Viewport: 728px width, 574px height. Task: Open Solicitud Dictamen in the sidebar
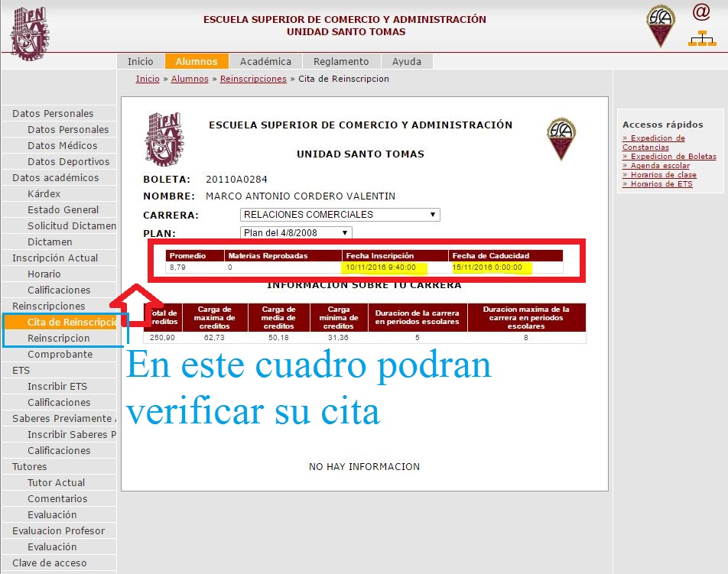tap(58, 226)
